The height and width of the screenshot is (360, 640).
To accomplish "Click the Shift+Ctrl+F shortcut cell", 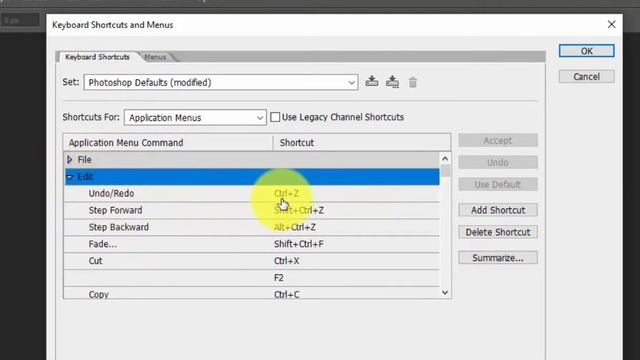I will (x=298, y=244).
